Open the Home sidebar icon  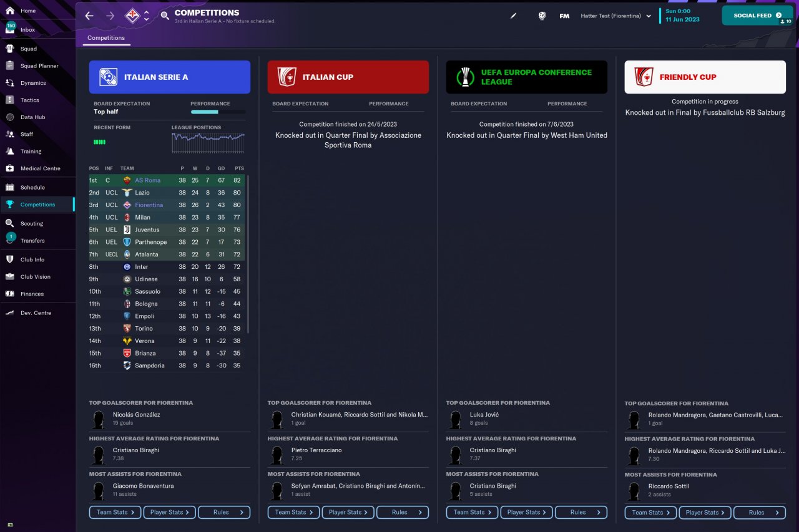tap(10, 11)
